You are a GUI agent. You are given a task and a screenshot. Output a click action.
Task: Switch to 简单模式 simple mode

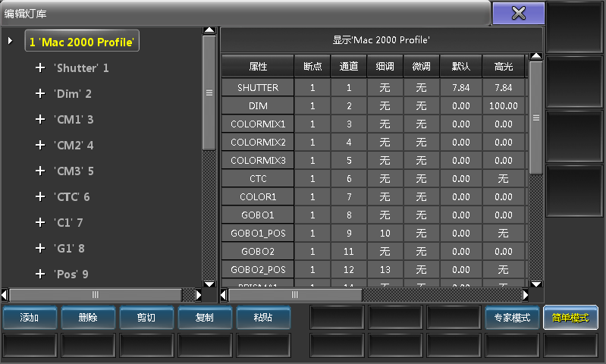(570, 318)
